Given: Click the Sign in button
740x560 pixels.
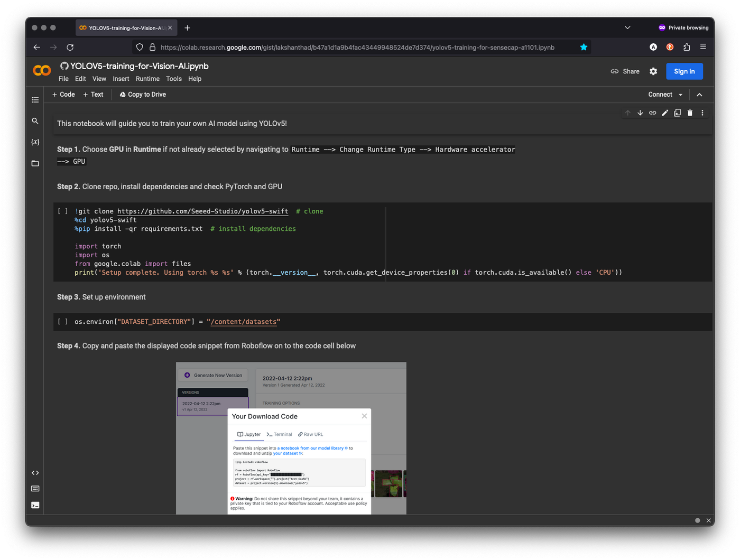Looking at the screenshot, I should (684, 71).
